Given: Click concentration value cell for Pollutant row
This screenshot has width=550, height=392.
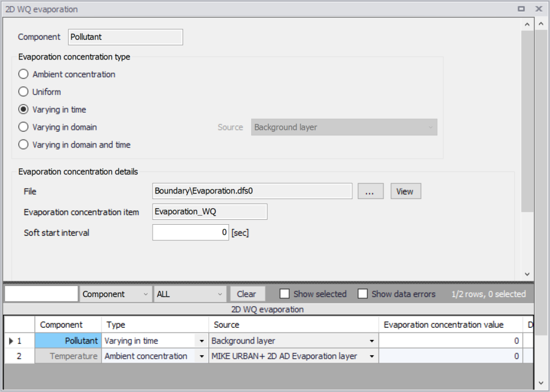Looking at the screenshot, I should 451,341.
